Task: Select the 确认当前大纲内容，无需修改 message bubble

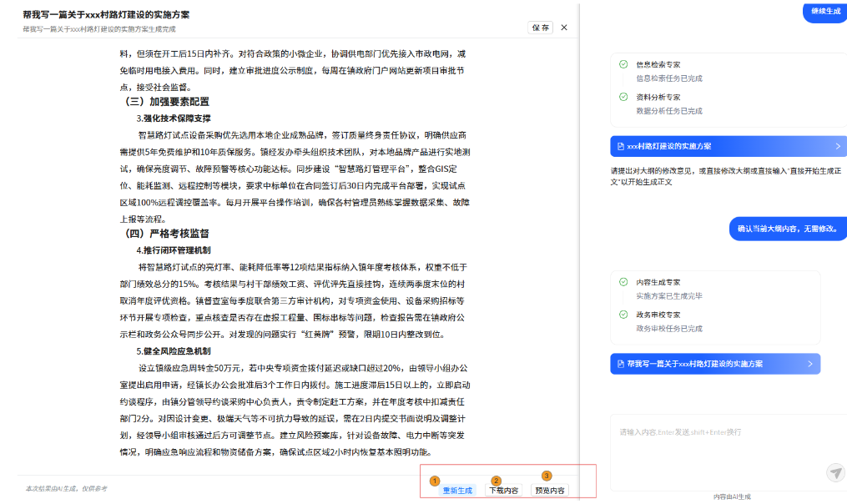Action: click(785, 228)
